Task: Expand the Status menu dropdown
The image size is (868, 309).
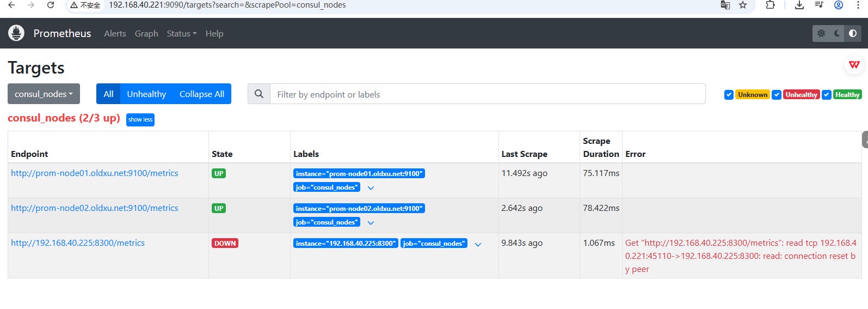Action: (181, 34)
